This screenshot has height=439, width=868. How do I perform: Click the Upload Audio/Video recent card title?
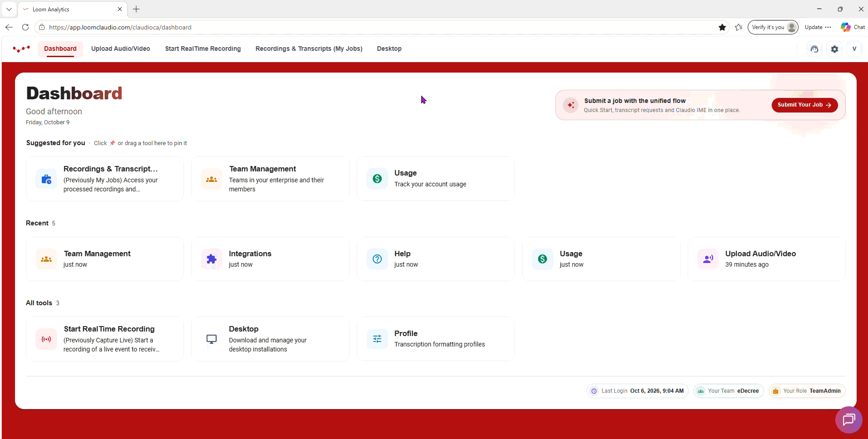[760, 254]
